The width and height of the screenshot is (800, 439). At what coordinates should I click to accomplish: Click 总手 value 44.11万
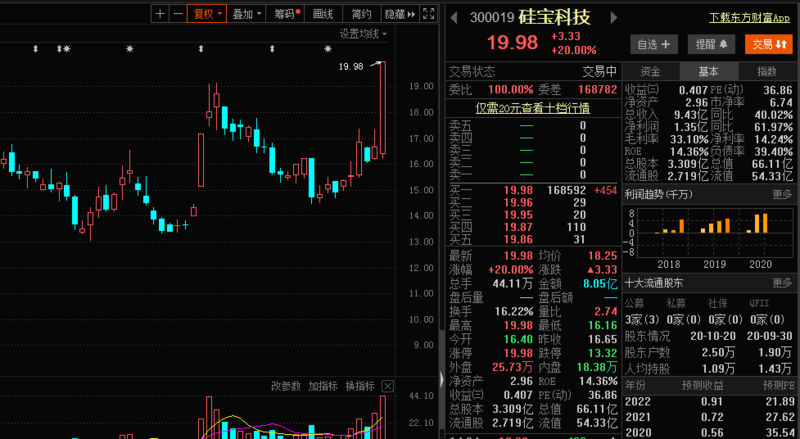[x=513, y=283]
